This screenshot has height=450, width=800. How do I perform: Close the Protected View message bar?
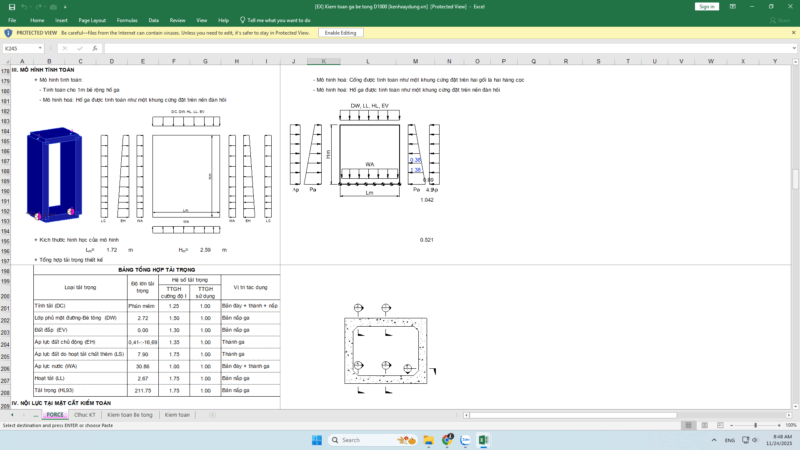pyautogui.click(x=793, y=32)
